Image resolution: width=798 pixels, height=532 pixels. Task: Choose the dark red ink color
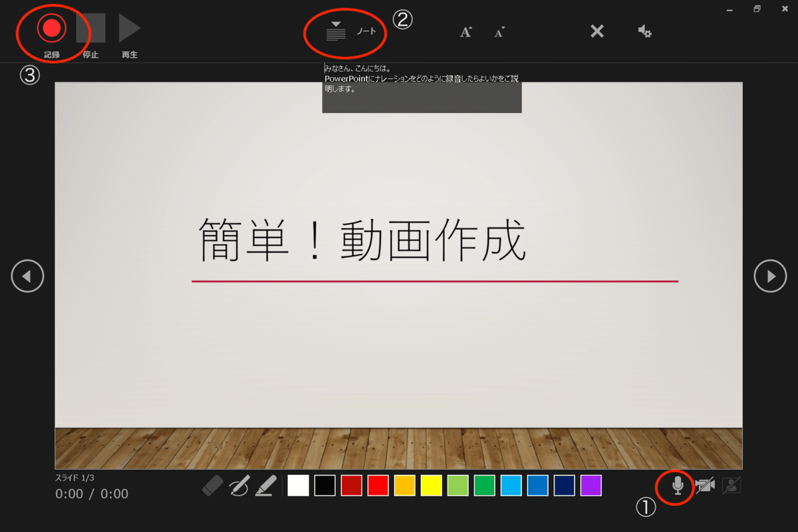point(351,485)
